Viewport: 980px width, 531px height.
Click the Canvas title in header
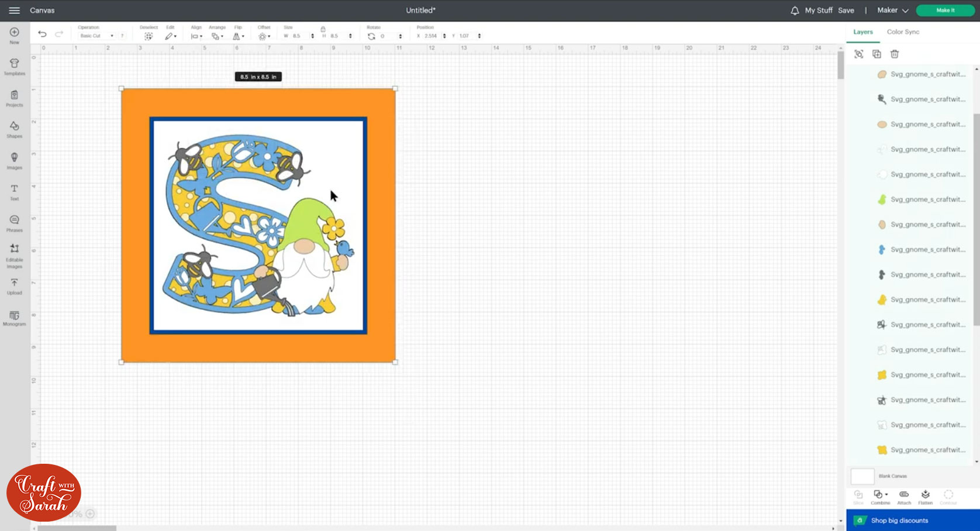pos(42,11)
